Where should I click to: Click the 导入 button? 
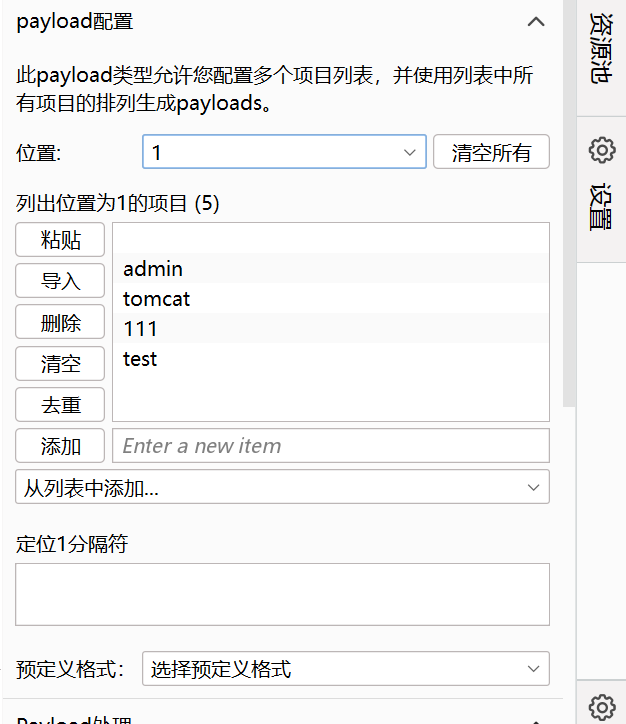pyautogui.click(x=60, y=281)
